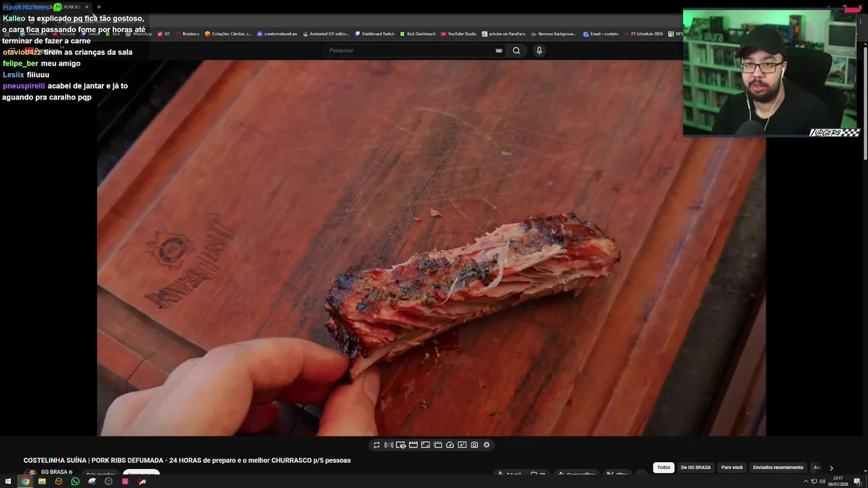Open the Cotações Câmbio bookmark
This screenshot has width=868, height=488.
pyautogui.click(x=228, y=34)
